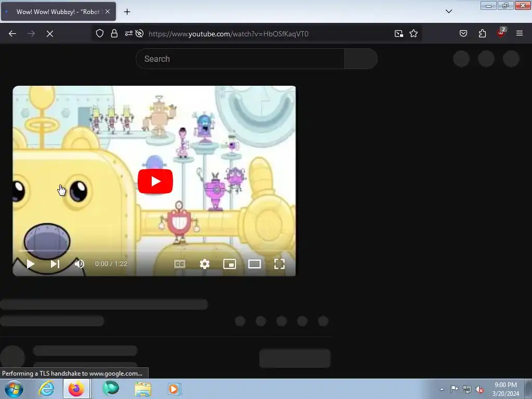Open tracking protection shield icon
Viewport: 532px width, 399px height.
(x=99, y=34)
